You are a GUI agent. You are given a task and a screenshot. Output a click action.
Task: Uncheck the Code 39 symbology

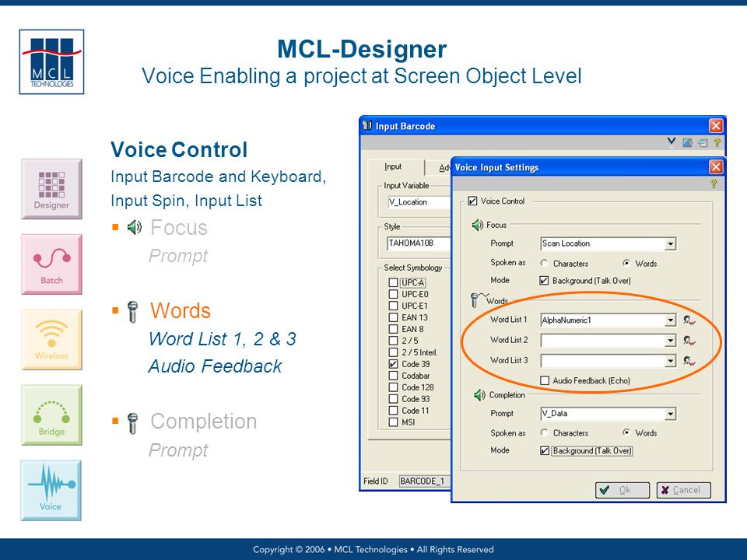pos(393,364)
